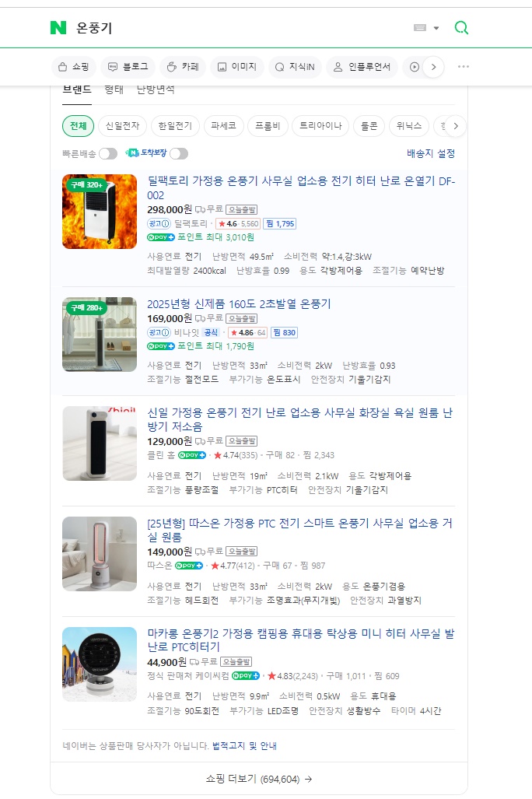
Task: Select the 전체 brand filter chip
Action: point(78,126)
